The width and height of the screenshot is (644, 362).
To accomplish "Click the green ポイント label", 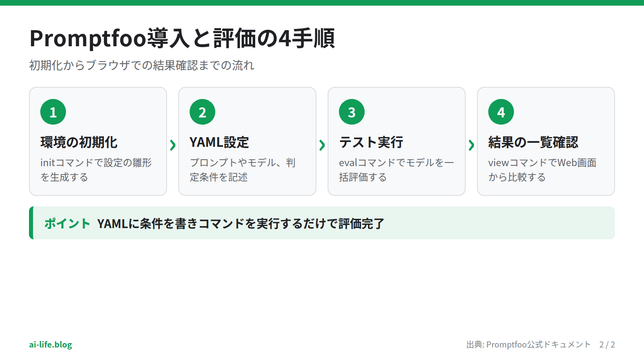I will pyautogui.click(x=67, y=223).
